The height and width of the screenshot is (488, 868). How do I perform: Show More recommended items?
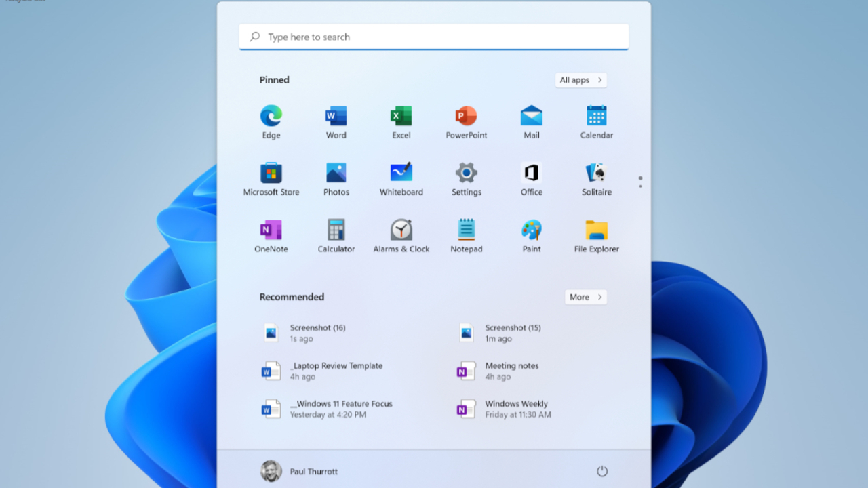(586, 297)
